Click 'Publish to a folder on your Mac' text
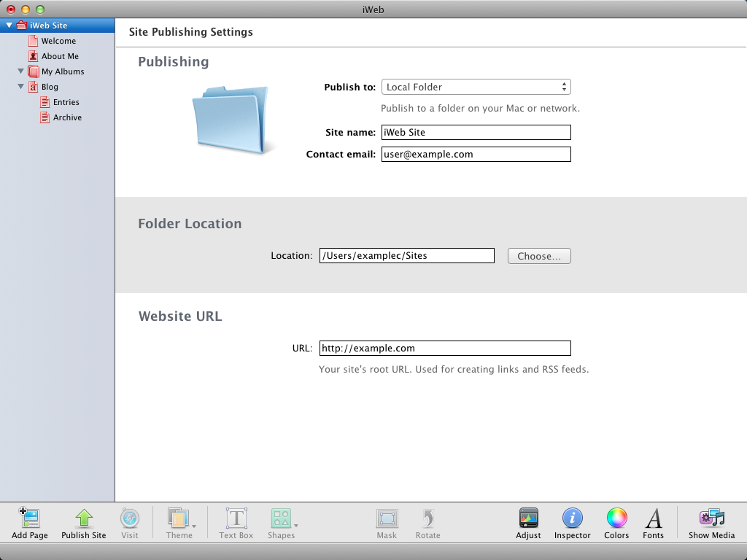This screenshot has width=747, height=560. click(x=480, y=108)
